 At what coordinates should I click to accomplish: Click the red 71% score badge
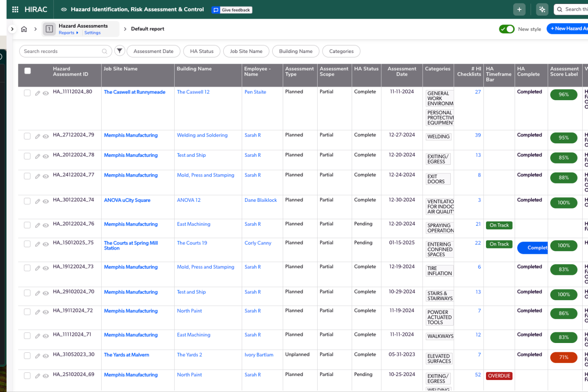[563, 357]
